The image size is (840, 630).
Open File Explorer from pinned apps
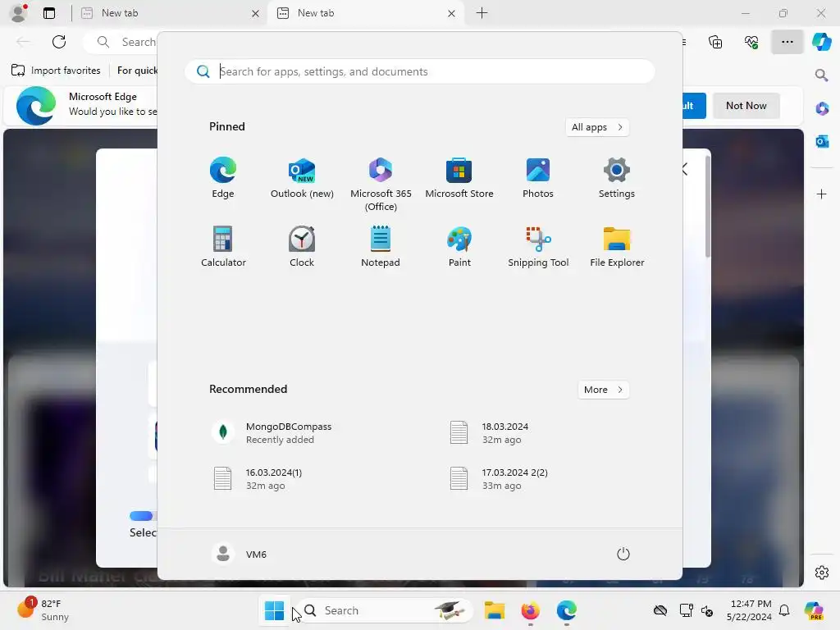click(617, 246)
